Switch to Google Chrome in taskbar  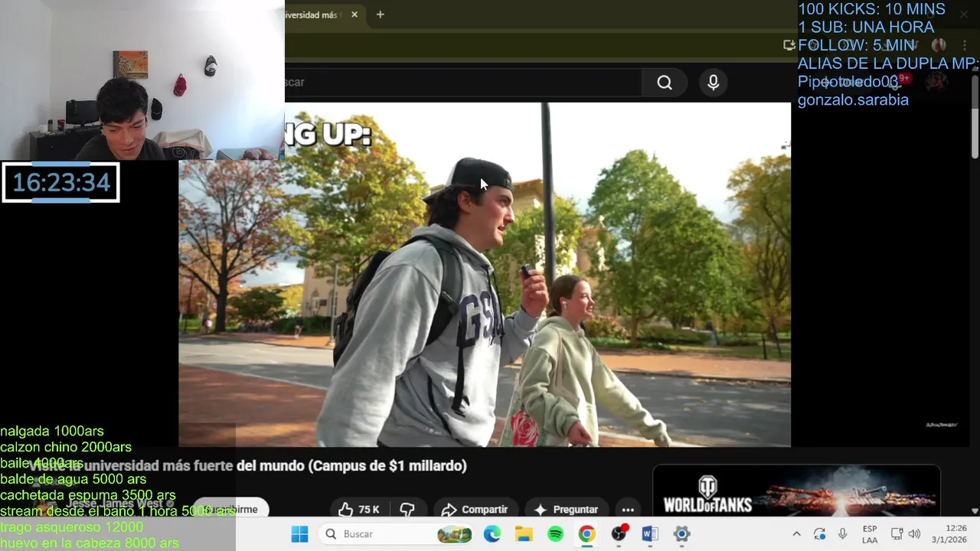[x=586, y=534]
